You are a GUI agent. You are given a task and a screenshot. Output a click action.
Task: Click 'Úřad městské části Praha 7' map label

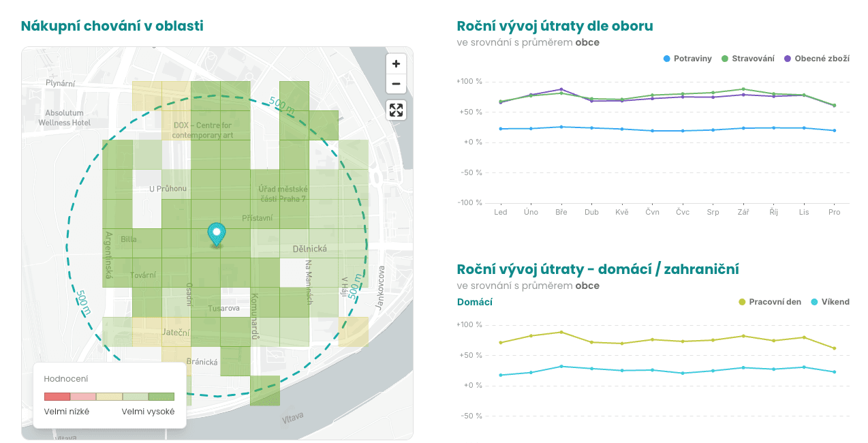pos(283,194)
